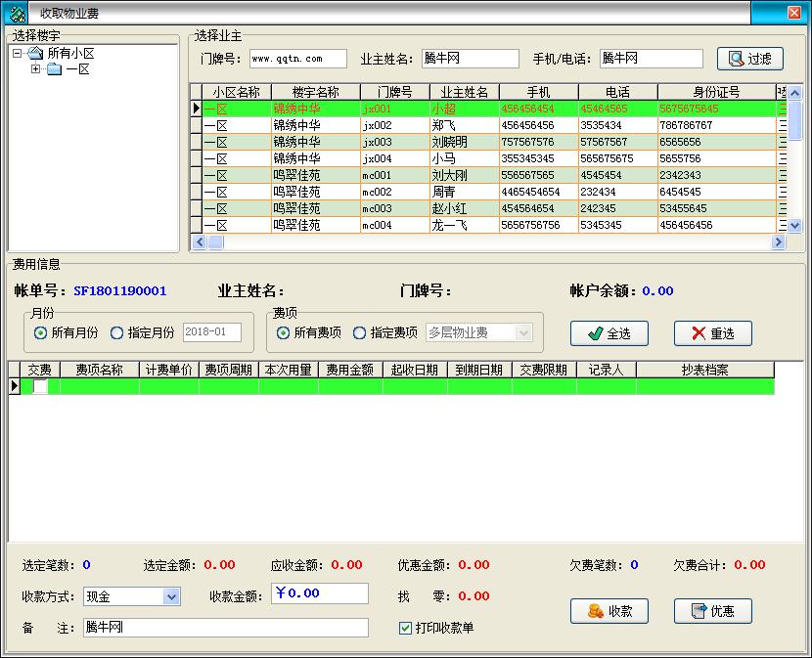Click the app icon in title bar
The width and height of the screenshot is (812, 658).
pyautogui.click(x=17, y=13)
